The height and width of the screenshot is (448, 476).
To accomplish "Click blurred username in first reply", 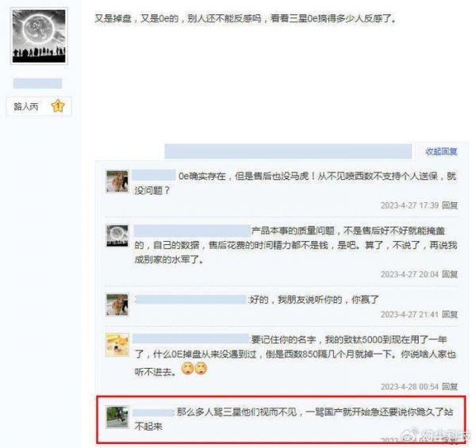I will pos(154,175).
